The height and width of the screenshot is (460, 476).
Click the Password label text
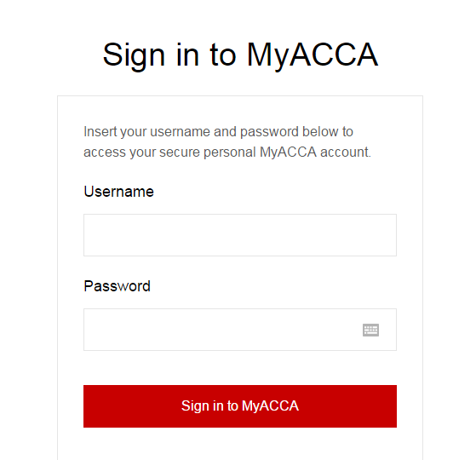click(117, 286)
